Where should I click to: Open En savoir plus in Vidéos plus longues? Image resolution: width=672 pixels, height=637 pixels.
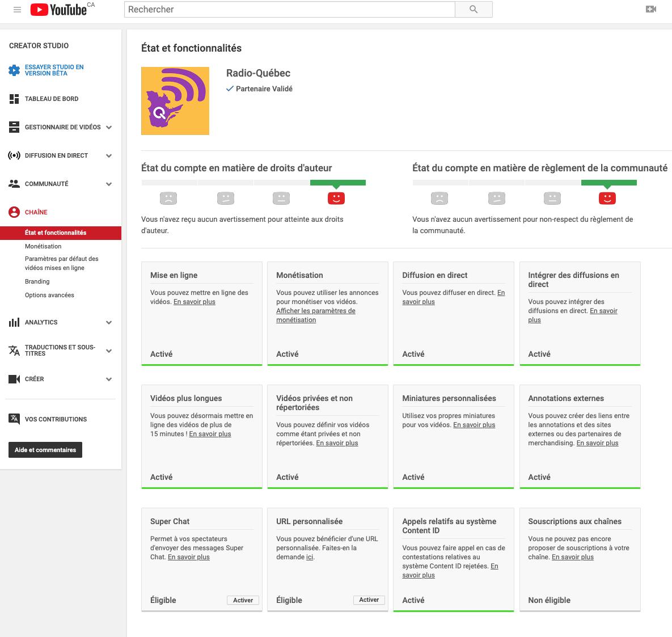click(x=210, y=434)
